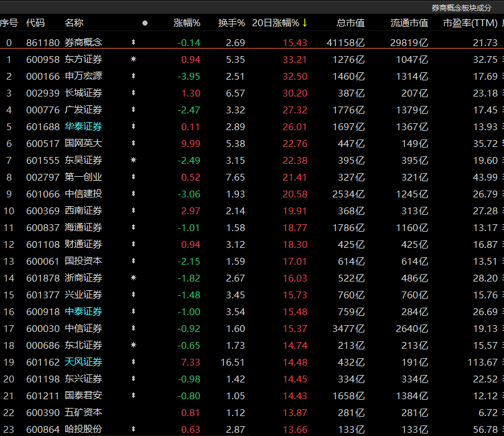
Task: Click the marker icon for 国投资本
Action: point(133,260)
